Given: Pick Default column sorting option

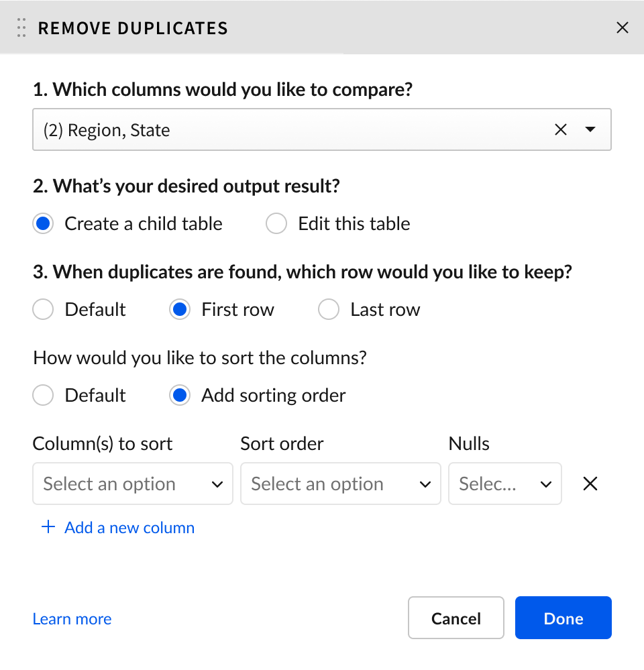Looking at the screenshot, I should coord(44,395).
